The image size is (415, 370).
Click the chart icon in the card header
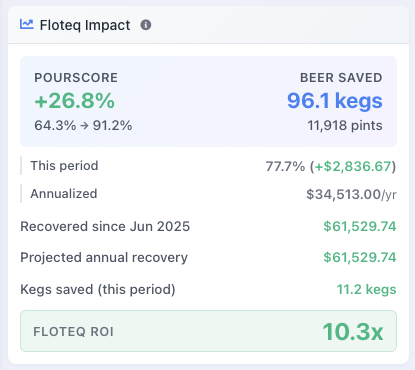click(x=27, y=24)
